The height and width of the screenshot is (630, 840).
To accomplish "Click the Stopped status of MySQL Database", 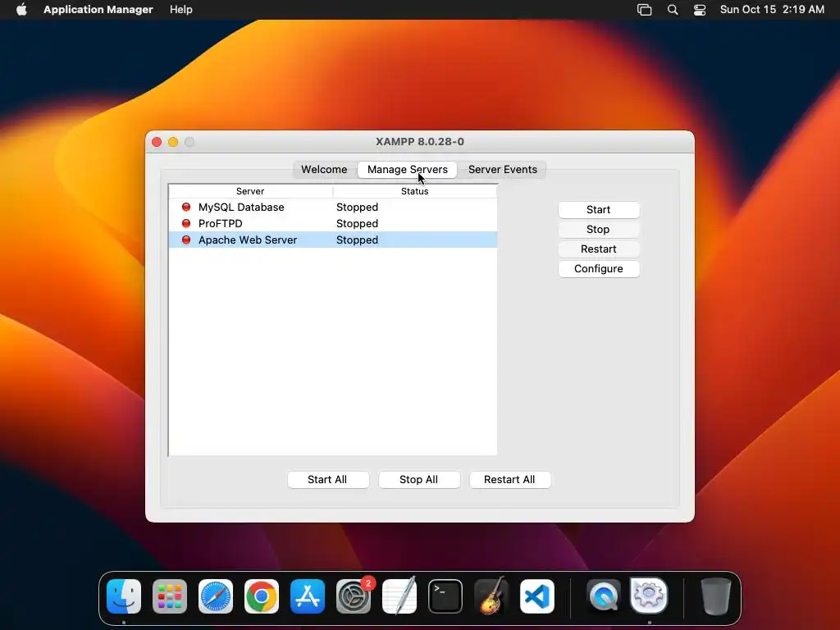I will pos(358,207).
